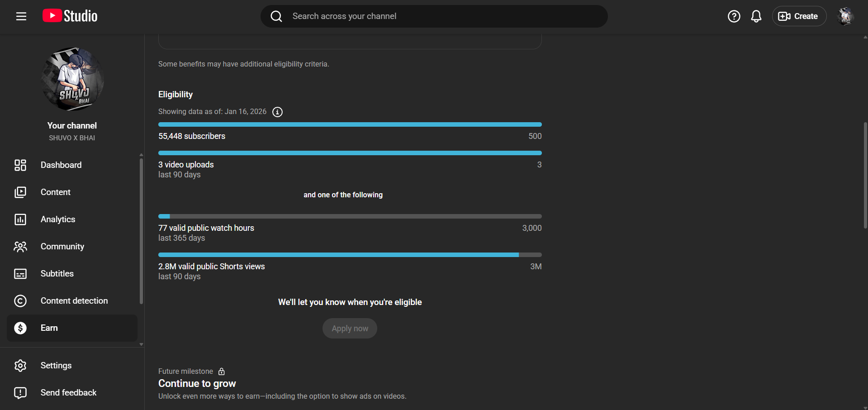The image size is (868, 410).
Task: Click the Community people icon
Action: pyautogui.click(x=20, y=247)
